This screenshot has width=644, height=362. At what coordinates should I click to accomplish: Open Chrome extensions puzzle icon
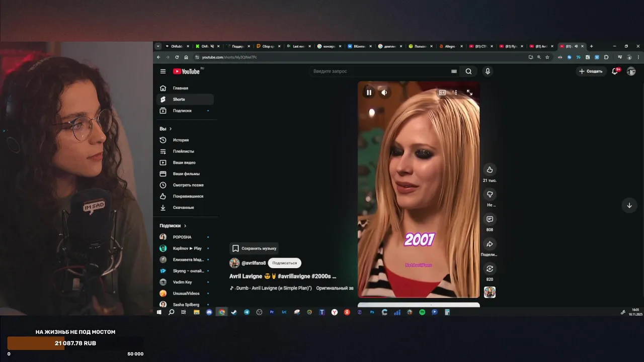coord(606,57)
